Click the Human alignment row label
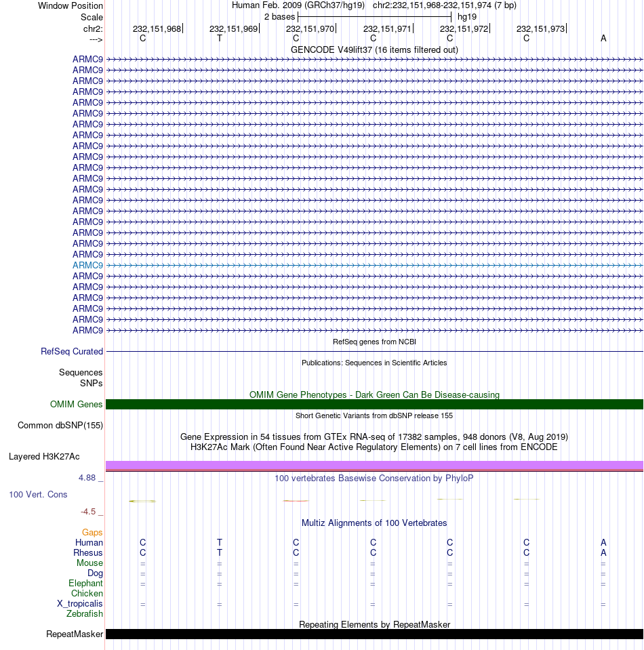This screenshot has width=644, height=650. 89,543
